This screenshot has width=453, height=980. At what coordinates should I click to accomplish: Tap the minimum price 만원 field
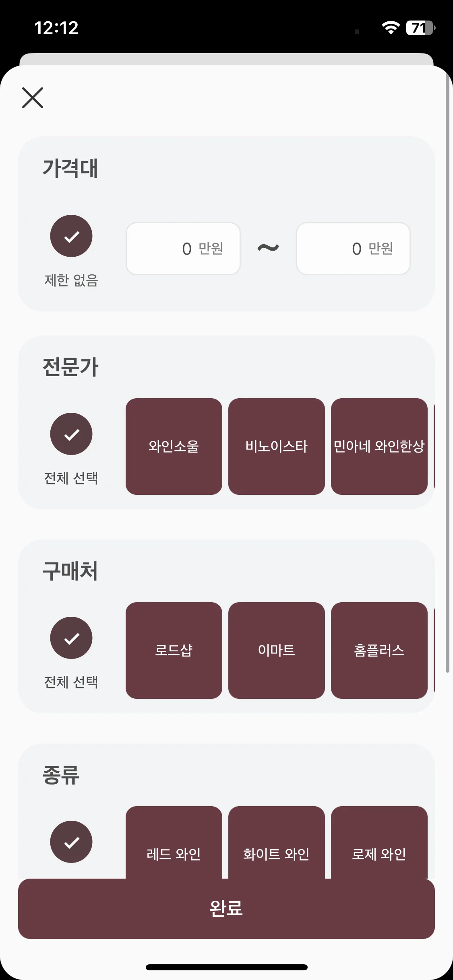[183, 249]
